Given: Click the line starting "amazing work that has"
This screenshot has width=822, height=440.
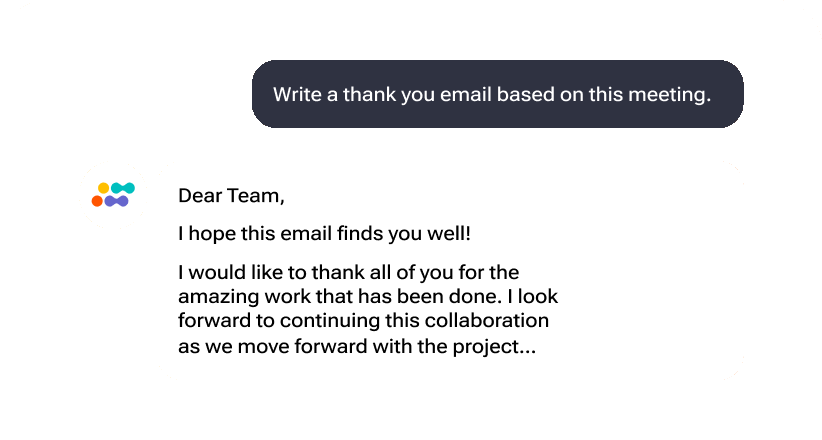Looking at the screenshot, I should click(368, 296).
